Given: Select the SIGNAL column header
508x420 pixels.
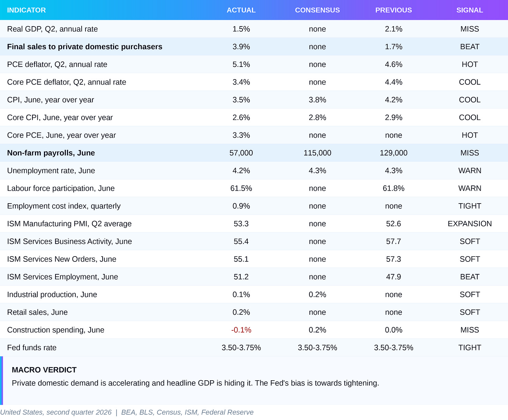Looking at the screenshot, I should (470, 10).
